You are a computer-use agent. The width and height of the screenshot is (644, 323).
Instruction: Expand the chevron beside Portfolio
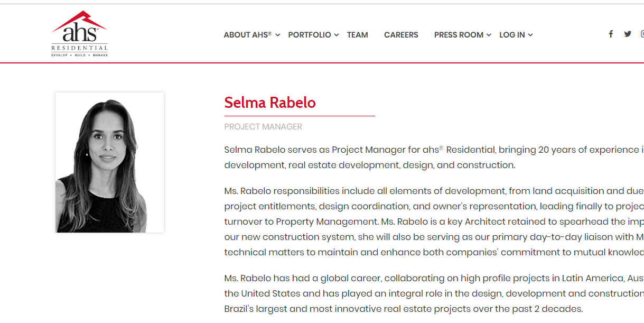337,35
